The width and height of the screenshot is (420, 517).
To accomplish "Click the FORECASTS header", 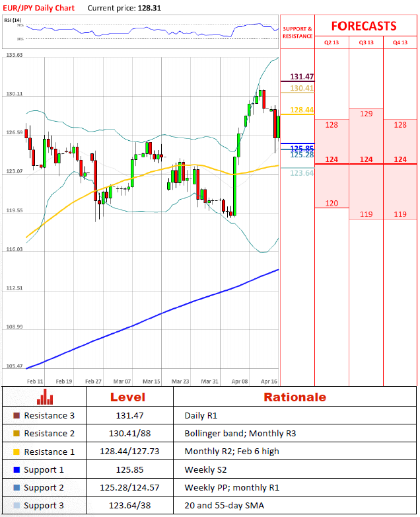I will click(x=364, y=26).
